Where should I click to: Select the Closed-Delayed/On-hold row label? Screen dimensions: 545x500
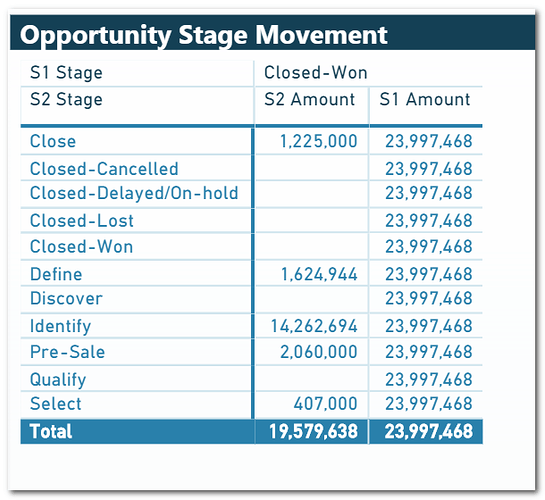click(x=134, y=193)
